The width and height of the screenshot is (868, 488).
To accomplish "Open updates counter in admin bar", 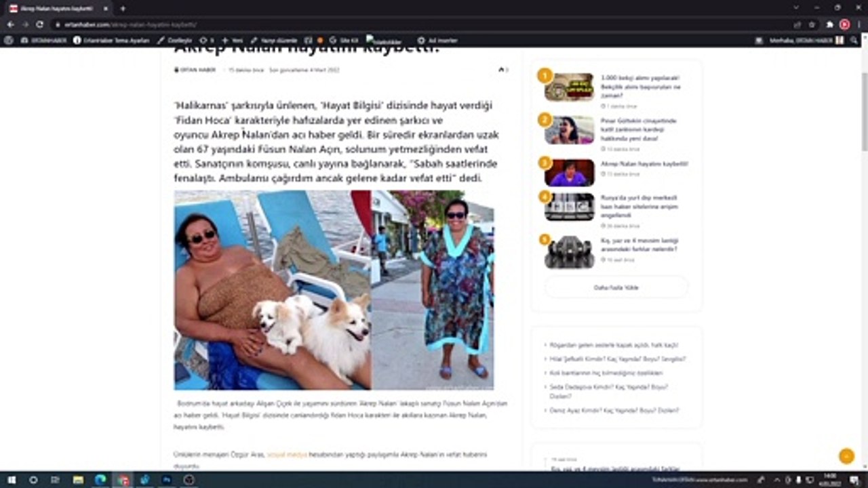I will tap(207, 41).
